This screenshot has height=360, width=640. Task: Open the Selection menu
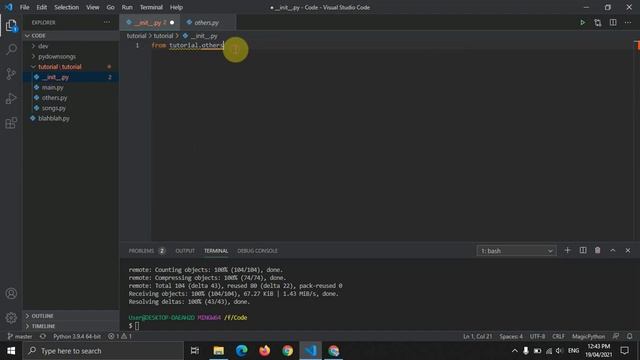coord(67,7)
